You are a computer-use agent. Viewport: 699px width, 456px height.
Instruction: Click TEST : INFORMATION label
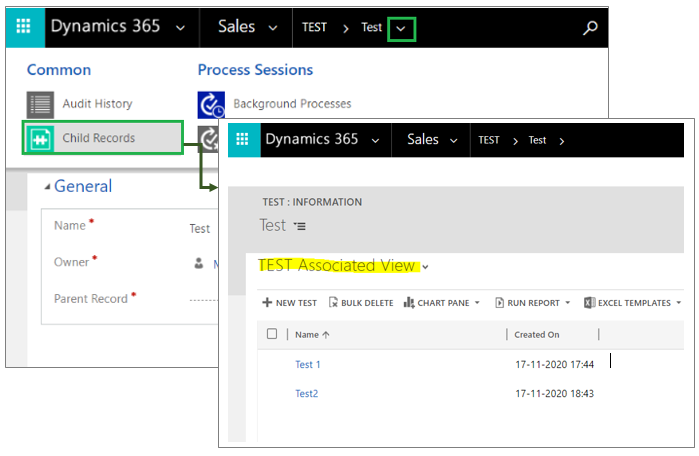(x=312, y=202)
